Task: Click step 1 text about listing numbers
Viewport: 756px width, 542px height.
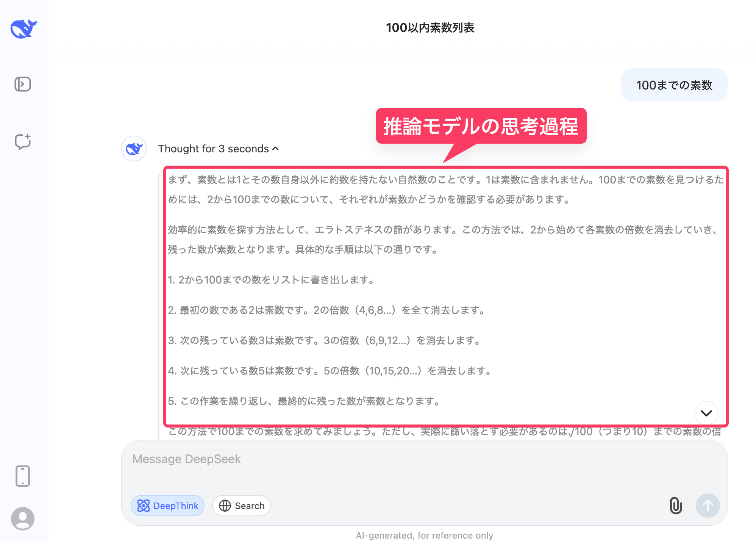Action: pos(271,280)
